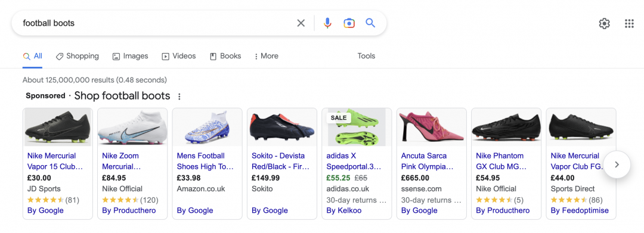Switch to the Videos tab

(x=179, y=56)
